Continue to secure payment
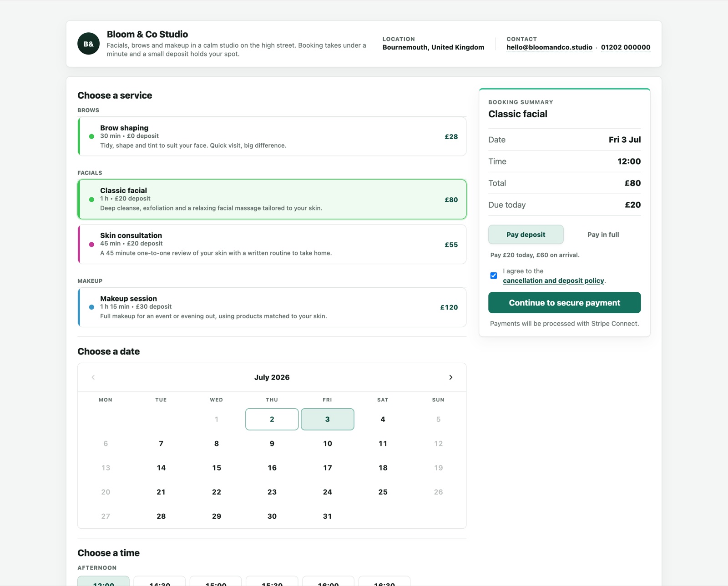Viewport: 728px width, 586px height. pyautogui.click(x=565, y=303)
